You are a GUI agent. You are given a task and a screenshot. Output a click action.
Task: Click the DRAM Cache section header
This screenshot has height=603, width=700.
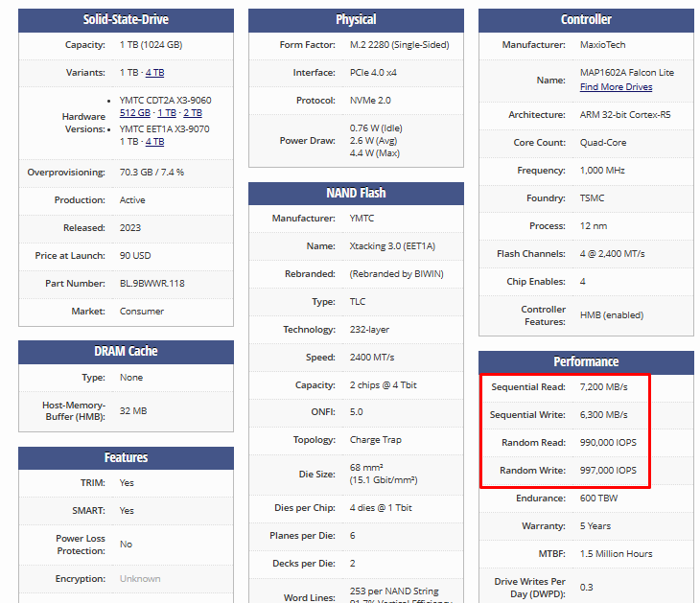click(x=126, y=352)
